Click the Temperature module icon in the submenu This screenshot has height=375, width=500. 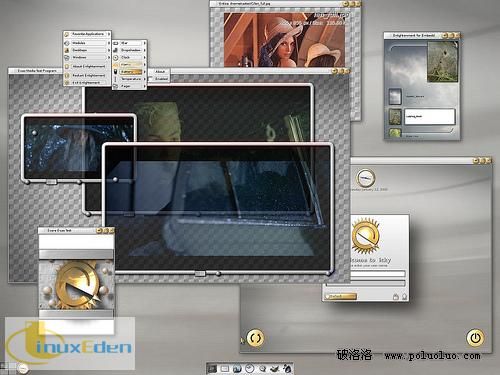pyautogui.click(x=116, y=79)
